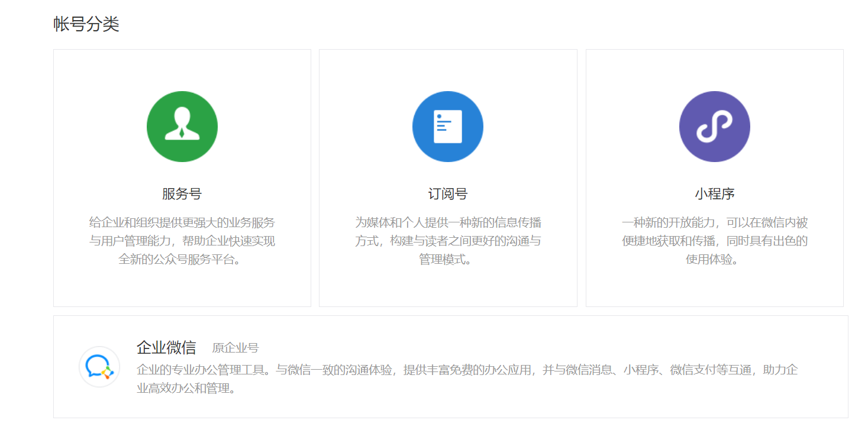Open the 服务号 title link
This screenshot has width=868, height=433.
click(182, 194)
